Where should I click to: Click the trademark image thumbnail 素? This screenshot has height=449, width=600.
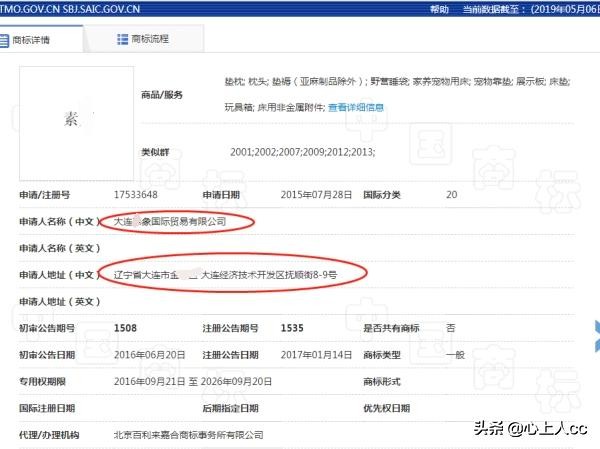point(77,123)
